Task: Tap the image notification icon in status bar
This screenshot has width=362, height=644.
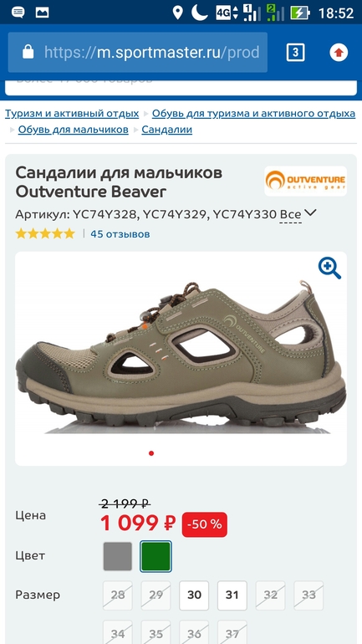Action: (42, 13)
